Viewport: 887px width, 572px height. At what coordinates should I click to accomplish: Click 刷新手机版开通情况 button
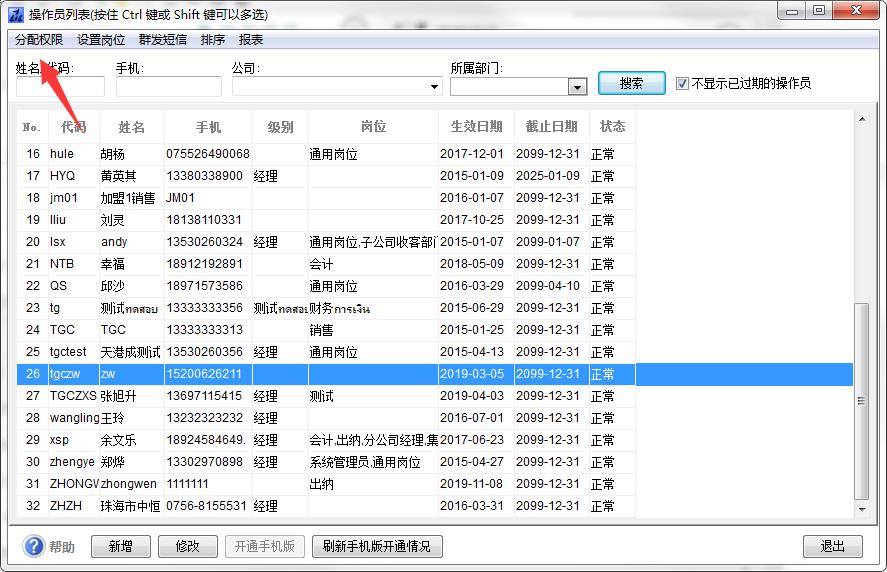377,546
